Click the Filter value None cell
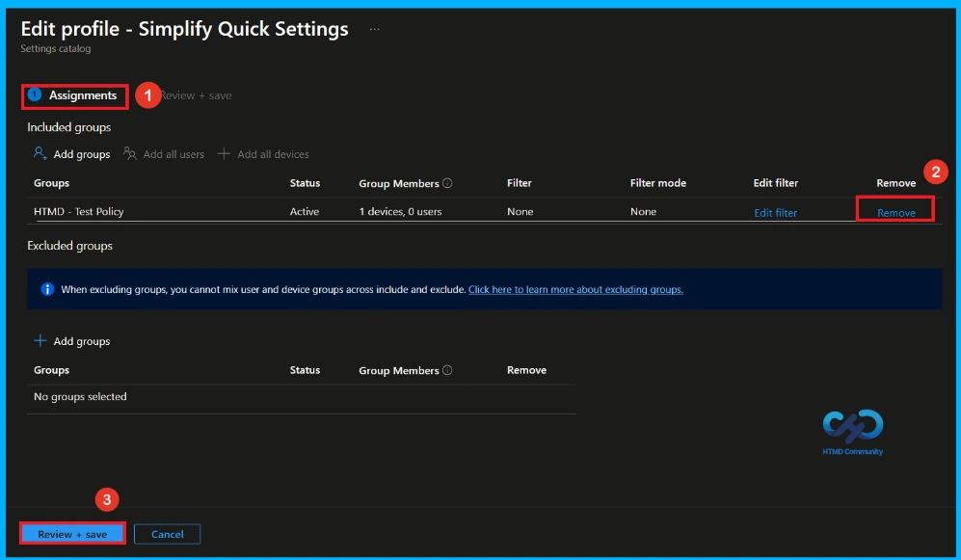Screen dimensions: 961x560 (x=520, y=211)
